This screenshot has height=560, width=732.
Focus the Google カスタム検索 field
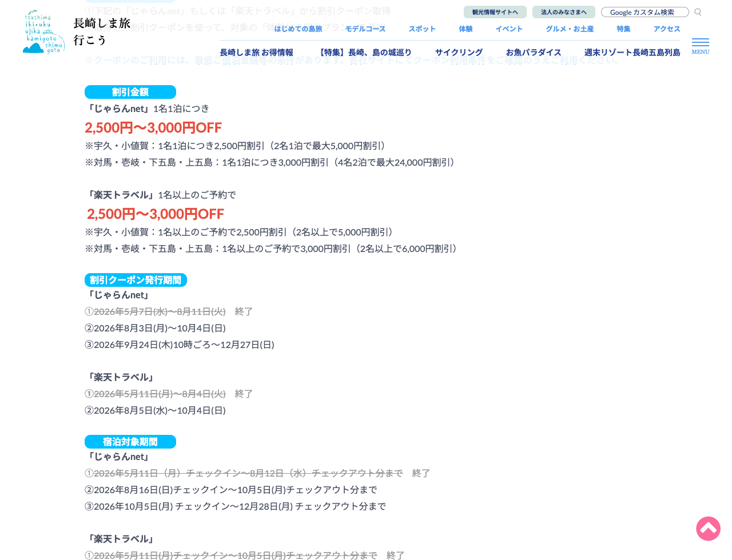point(645,12)
